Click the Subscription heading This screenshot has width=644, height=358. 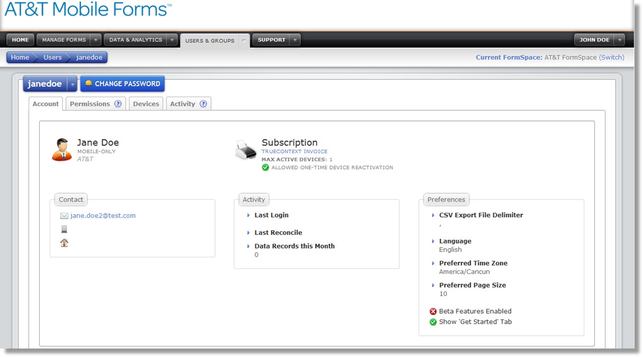tap(290, 143)
